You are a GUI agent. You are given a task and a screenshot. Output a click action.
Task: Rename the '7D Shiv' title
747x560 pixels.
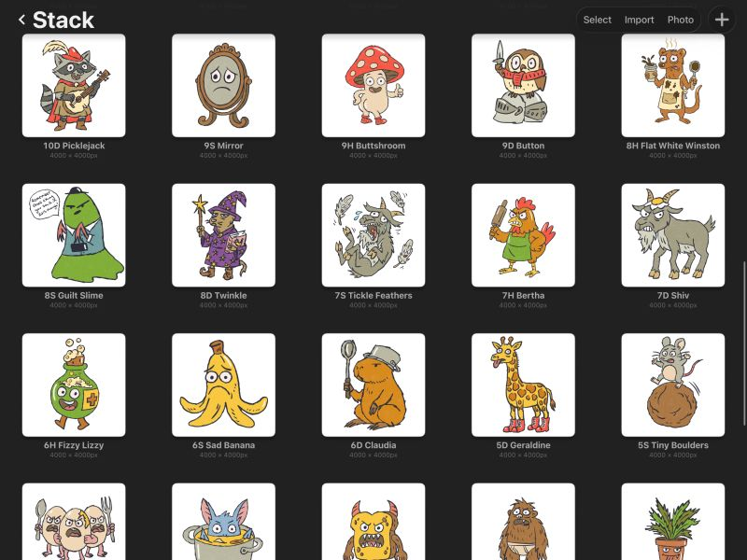click(x=672, y=295)
